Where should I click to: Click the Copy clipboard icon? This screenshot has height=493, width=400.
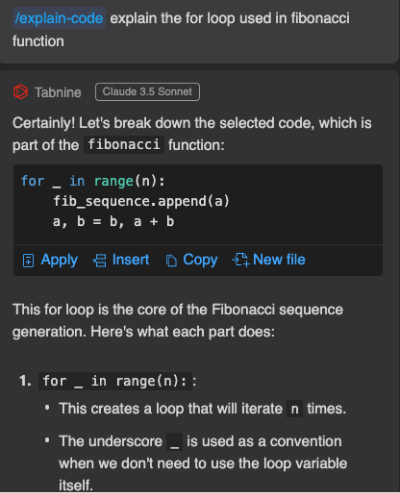(x=171, y=261)
